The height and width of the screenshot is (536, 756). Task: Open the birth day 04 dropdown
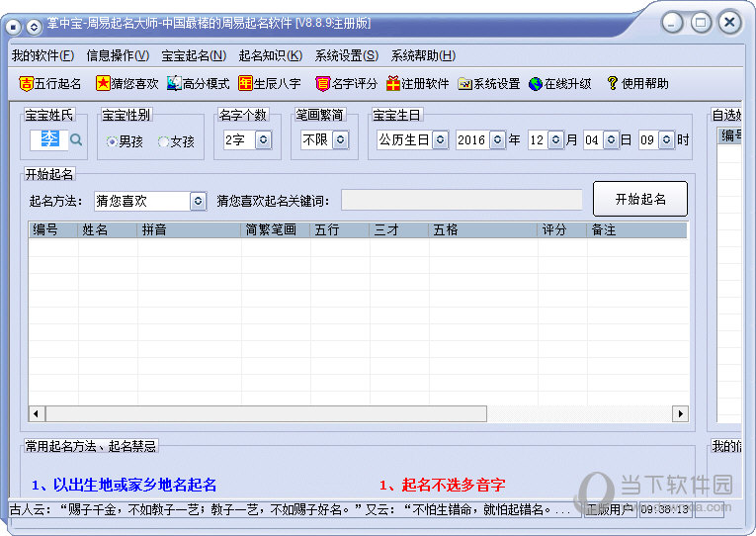pos(611,139)
